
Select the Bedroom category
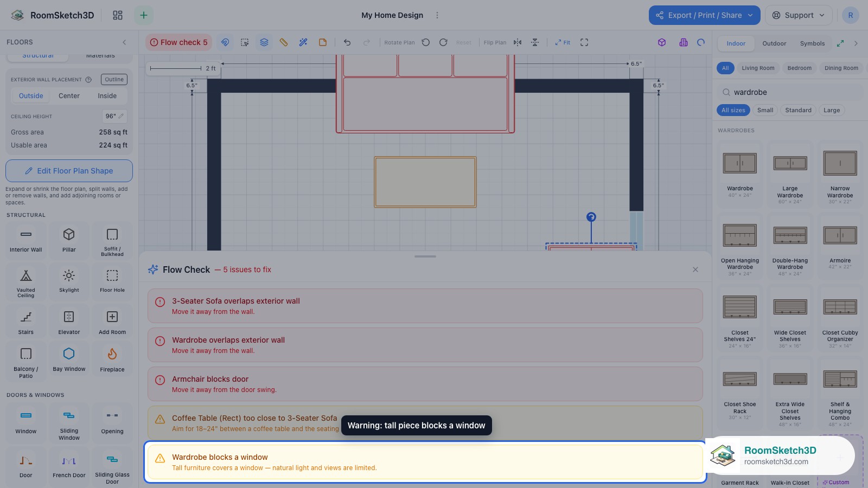pyautogui.click(x=800, y=68)
